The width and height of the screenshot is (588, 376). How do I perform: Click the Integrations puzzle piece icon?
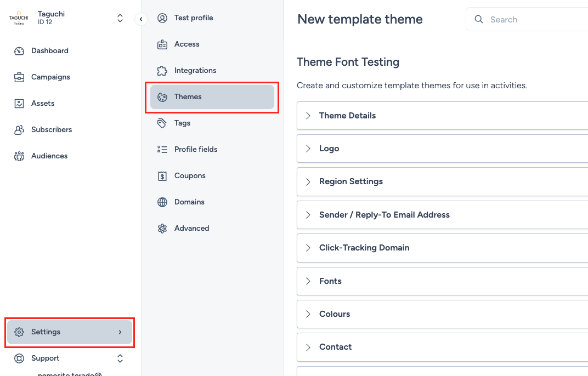point(162,71)
